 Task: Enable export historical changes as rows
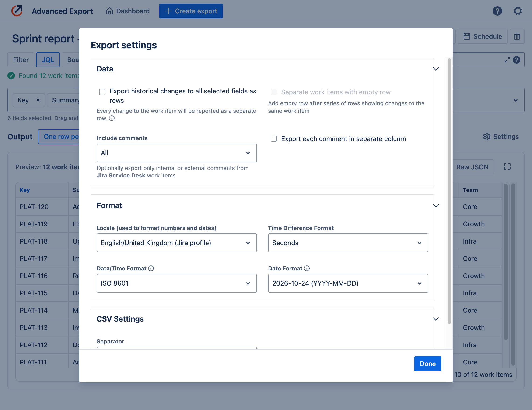pos(102,92)
